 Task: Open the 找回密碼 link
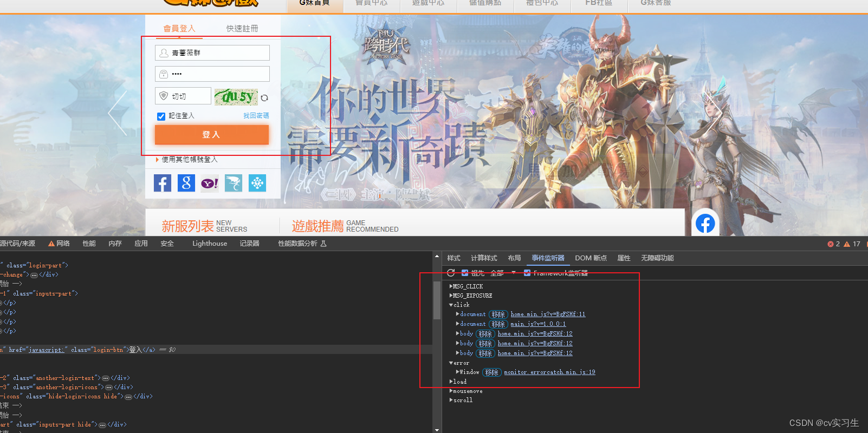click(256, 116)
